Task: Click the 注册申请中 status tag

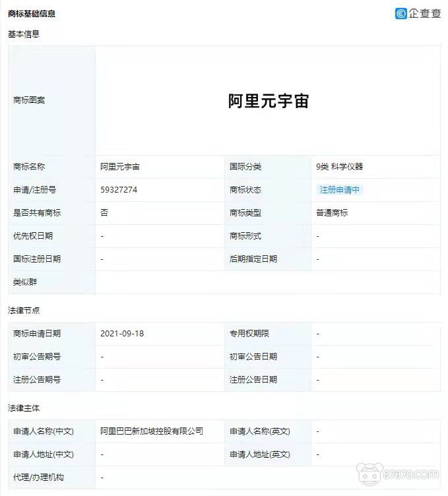Action: tap(340, 190)
